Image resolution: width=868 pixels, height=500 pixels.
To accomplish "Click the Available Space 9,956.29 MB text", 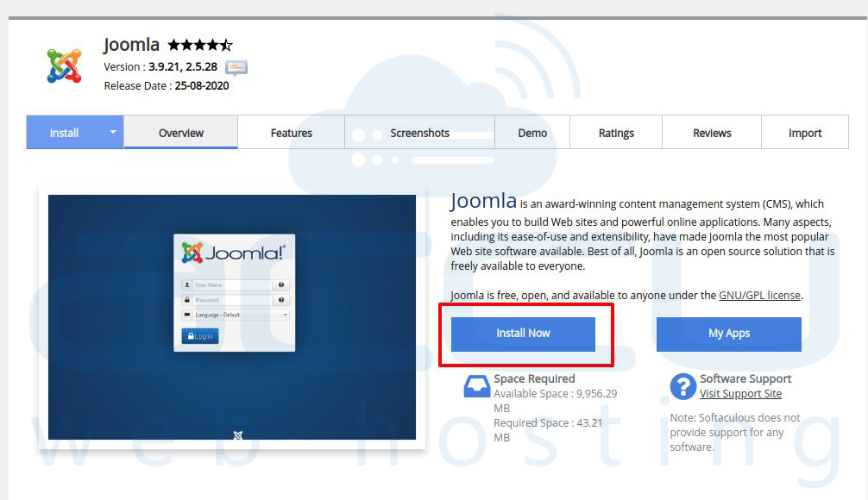I will click(556, 401).
